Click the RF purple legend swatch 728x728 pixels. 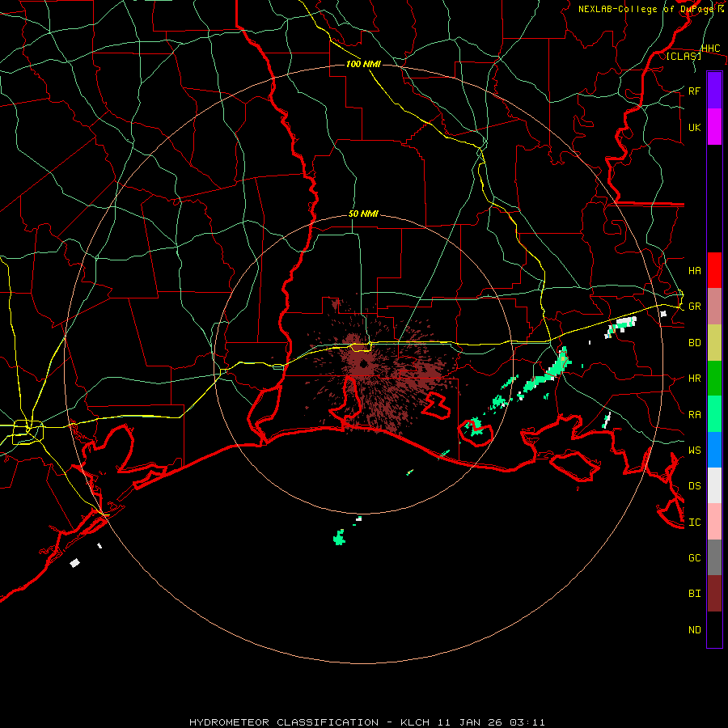click(714, 91)
